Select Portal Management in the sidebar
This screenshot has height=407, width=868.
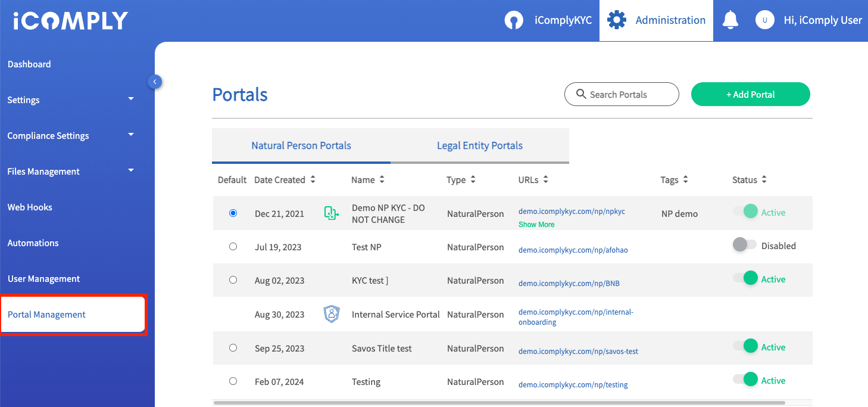point(73,315)
